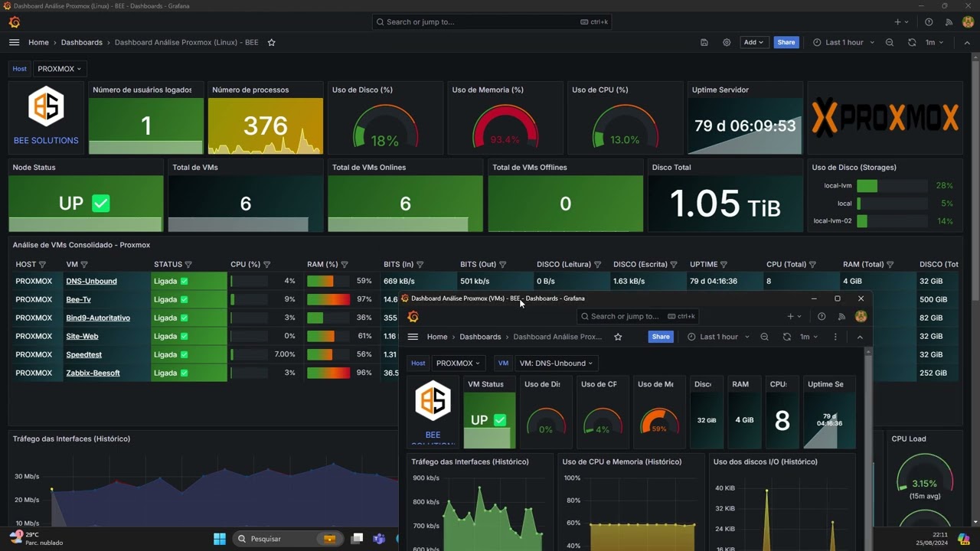This screenshot has width=980, height=551.
Task: Expand the Add dropdown
Action: [754, 43]
